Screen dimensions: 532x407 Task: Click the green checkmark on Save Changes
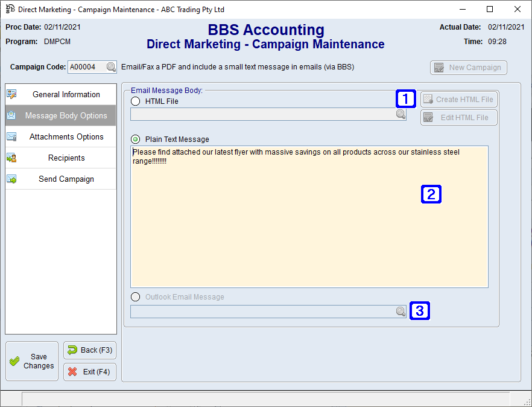[16, 361]
